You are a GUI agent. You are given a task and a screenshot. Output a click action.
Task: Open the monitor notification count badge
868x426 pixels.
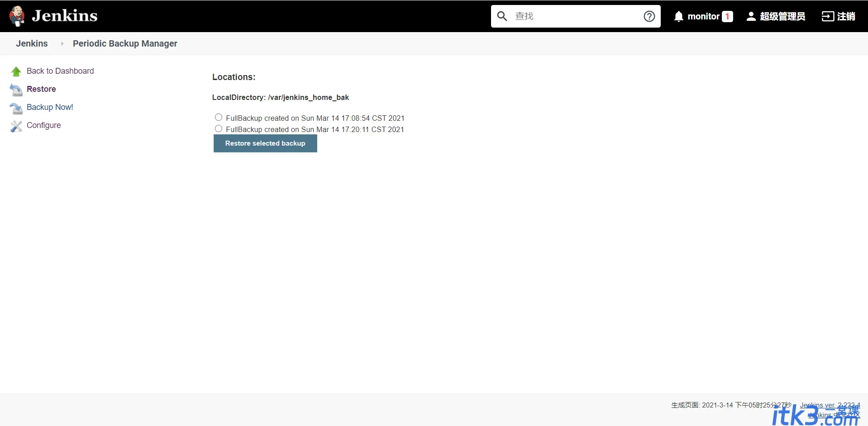pyautogui.click(x=727, y=16)
